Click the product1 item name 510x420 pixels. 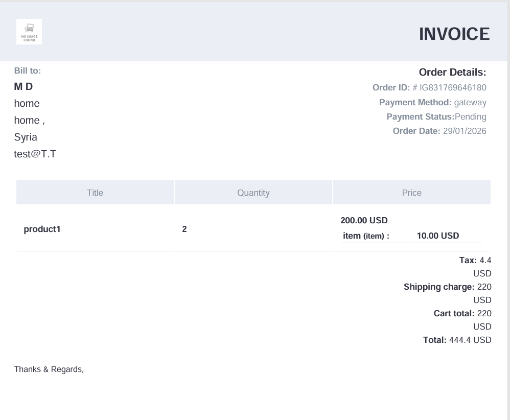pyautogui.click(x=42, y=229)
